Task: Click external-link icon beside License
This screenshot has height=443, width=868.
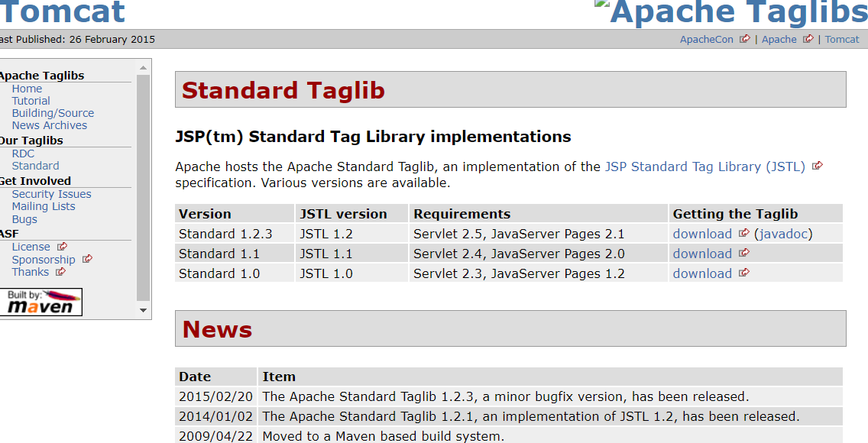Action: point(62,247)
